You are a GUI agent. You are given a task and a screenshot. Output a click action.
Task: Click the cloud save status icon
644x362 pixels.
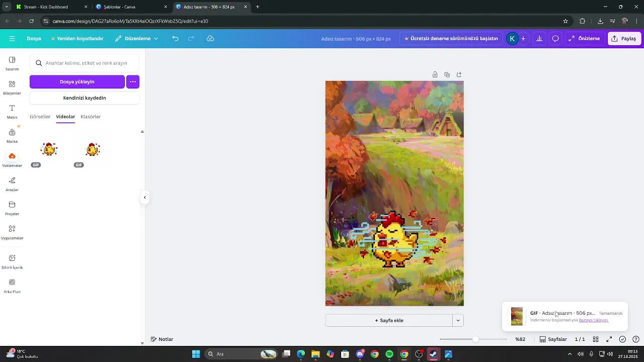tap(210, 39)
